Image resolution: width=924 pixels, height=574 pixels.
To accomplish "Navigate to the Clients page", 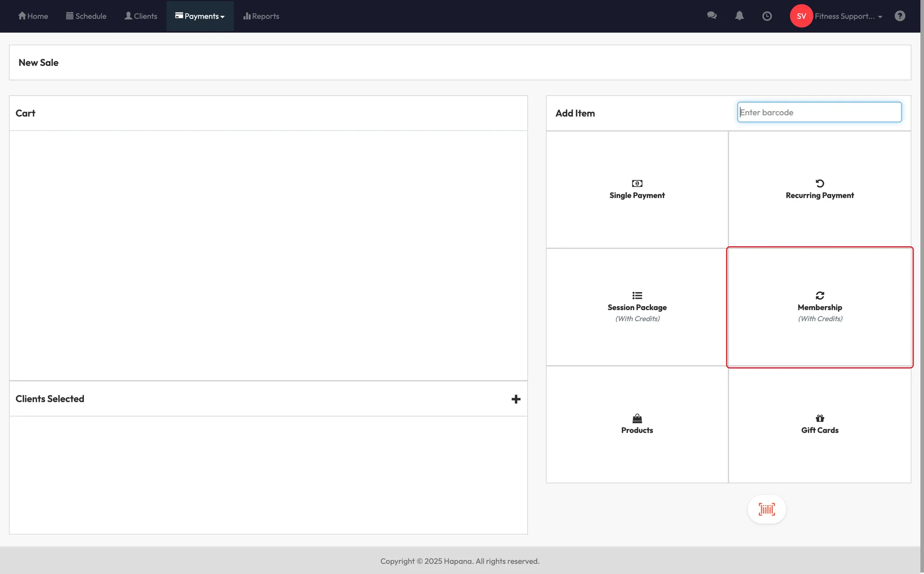I will pyautogui.click(x=141, y=16).
